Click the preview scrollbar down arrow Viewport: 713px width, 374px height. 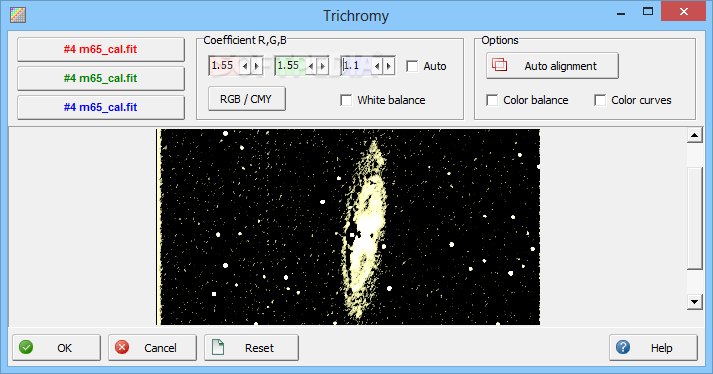694,301
